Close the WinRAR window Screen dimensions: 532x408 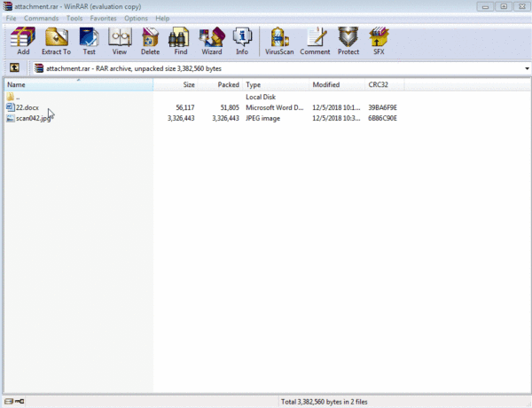[x=522, y=6]
